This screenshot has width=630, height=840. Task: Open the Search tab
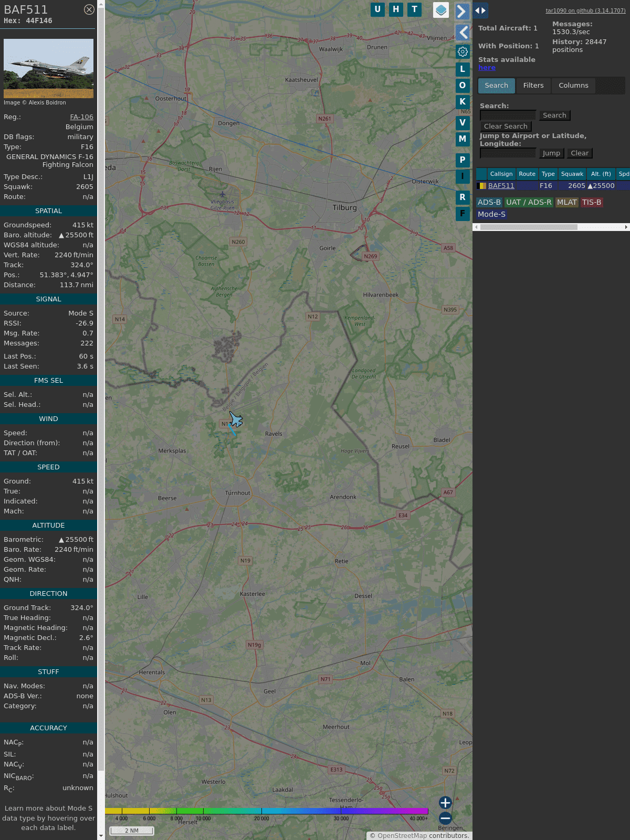[496, 86]
